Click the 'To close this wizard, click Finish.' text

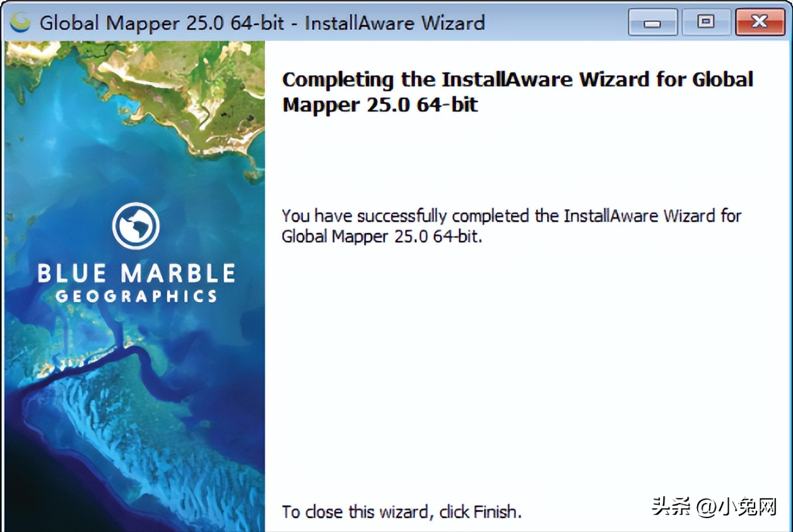click(402, 511)
